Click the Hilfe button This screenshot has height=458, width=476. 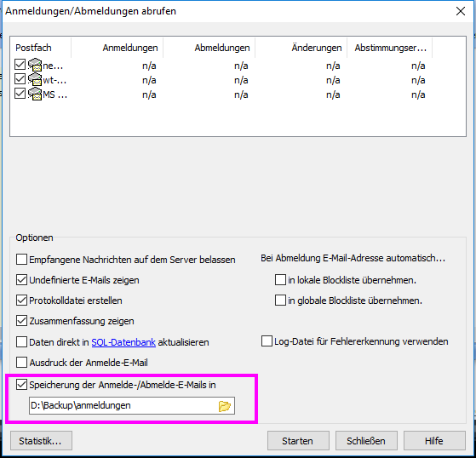click(x=434, y=441)
